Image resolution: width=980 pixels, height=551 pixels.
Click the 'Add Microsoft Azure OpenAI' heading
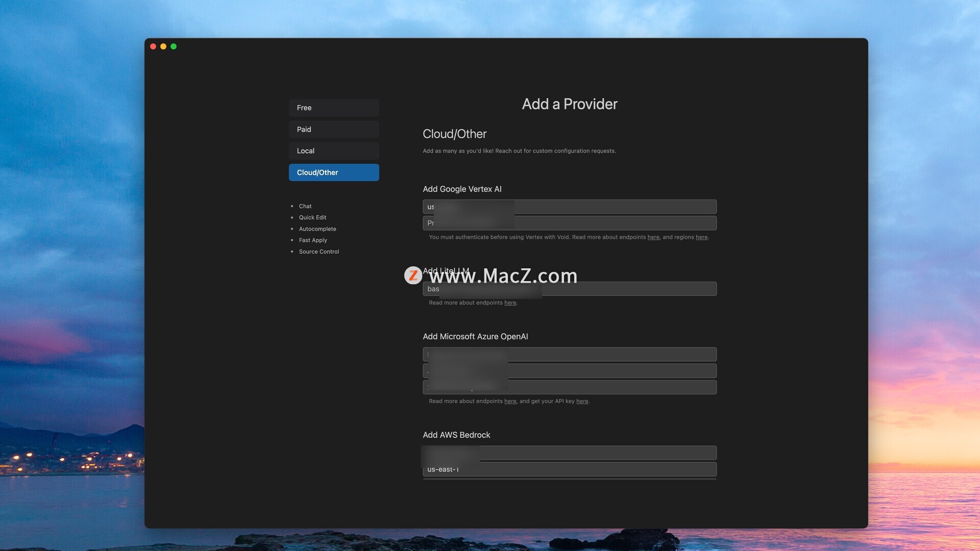pyautogui.click(x=475, y=337)
